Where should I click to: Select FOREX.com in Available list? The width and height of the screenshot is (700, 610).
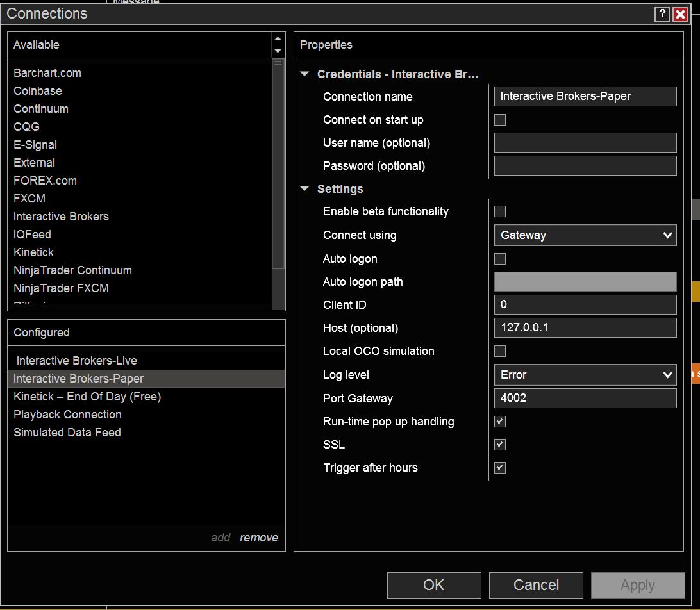45,181
